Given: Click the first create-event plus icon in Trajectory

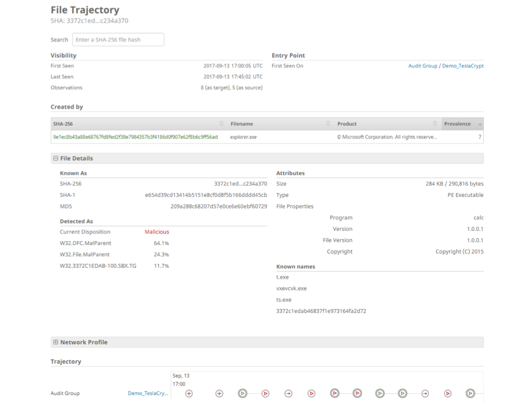Looking at the screenshot, I should coord(188,393).
